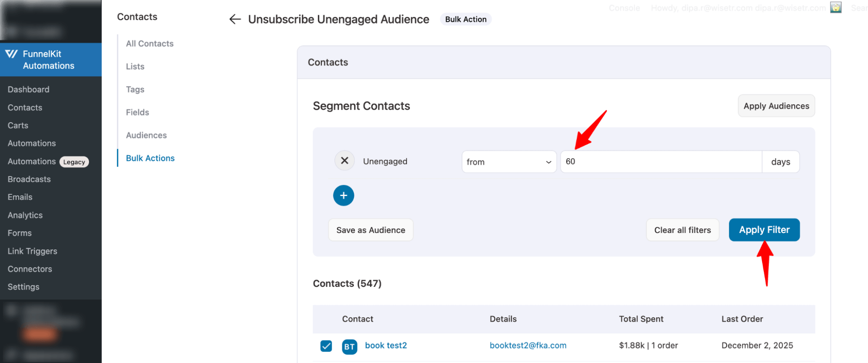Viewport: 868px width, 363px height.
Task: Remove the Unengaged filter with X
Action: coord(344,161)
